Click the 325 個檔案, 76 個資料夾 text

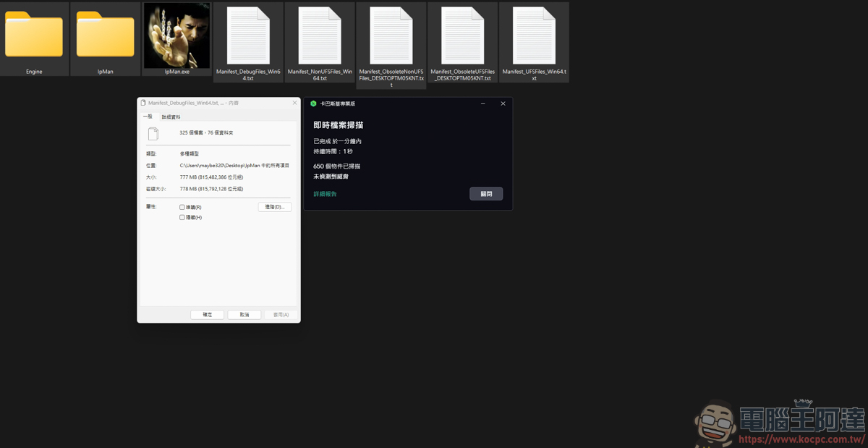[x=206, y=133]
